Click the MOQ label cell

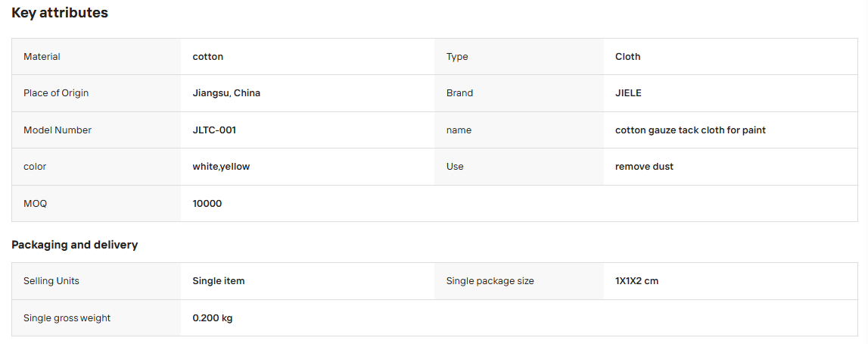click(96, 204)
